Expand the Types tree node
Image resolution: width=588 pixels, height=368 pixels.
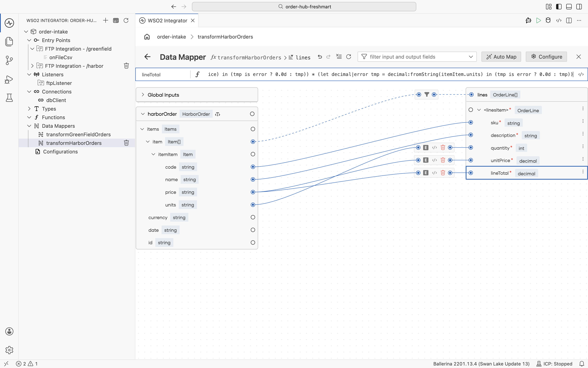pos(29,109)
